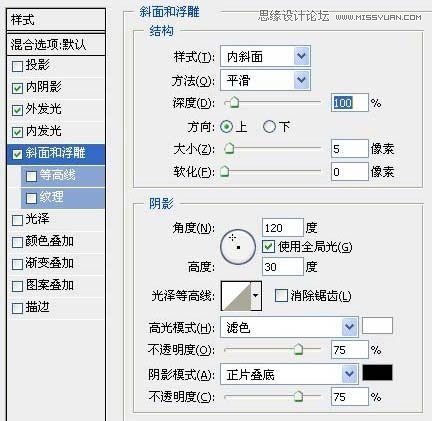Select the 下 direction radio button

click(269, 127)
